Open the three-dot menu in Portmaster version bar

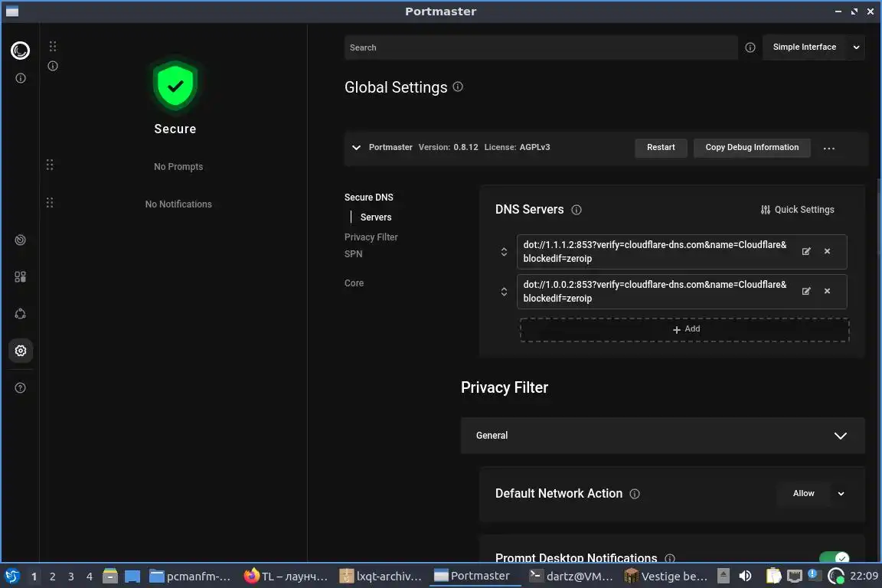pyautogui.click(x=828, y=149)
